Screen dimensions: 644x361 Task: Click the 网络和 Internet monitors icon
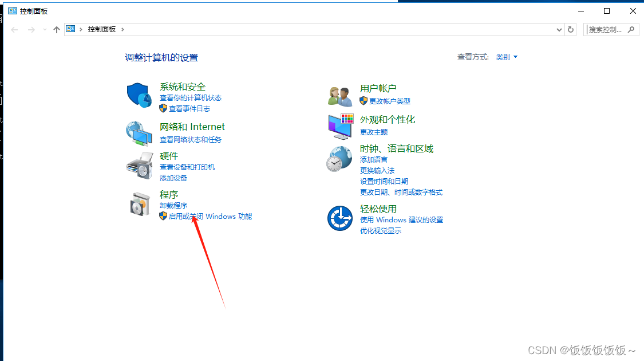(x=138, y=132)
